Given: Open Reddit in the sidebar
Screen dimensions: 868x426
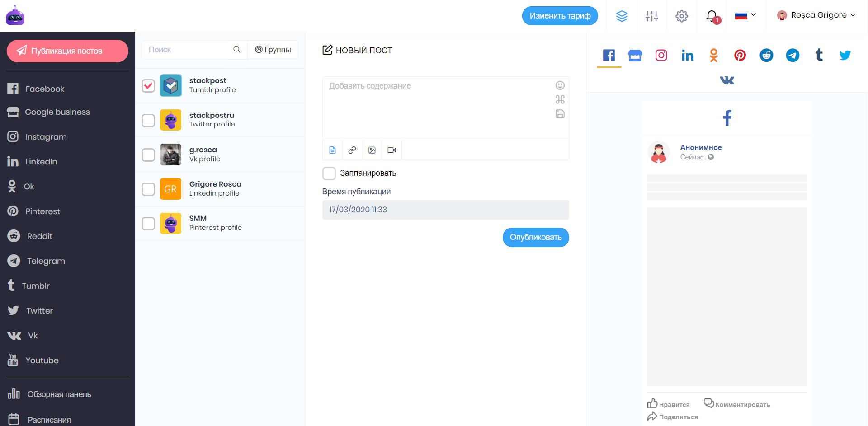Looking at the screenshot, I should click(x=30, y=236).
